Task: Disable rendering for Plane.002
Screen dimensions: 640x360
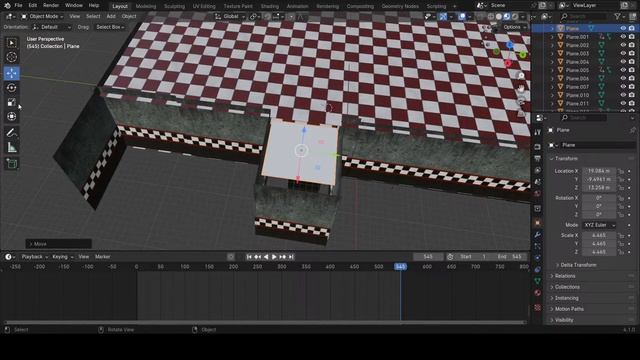Action: [631, 45]
